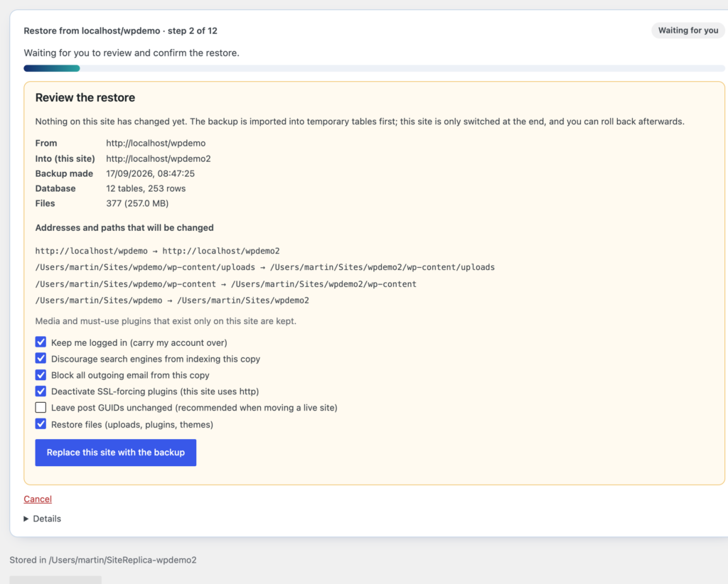728x584 pixels.
Task: Click Addresses and paths that will be changed heading
Action: [x=124, y=228]
